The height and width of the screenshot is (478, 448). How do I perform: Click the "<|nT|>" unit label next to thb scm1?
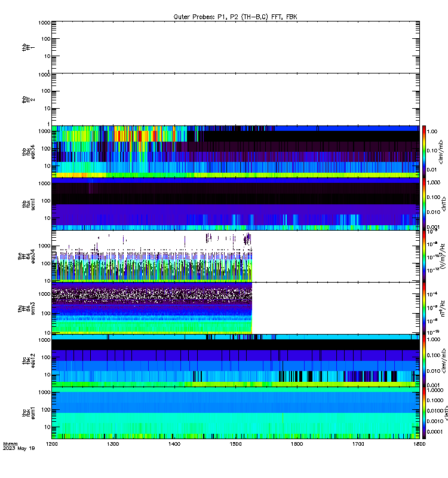444,204
